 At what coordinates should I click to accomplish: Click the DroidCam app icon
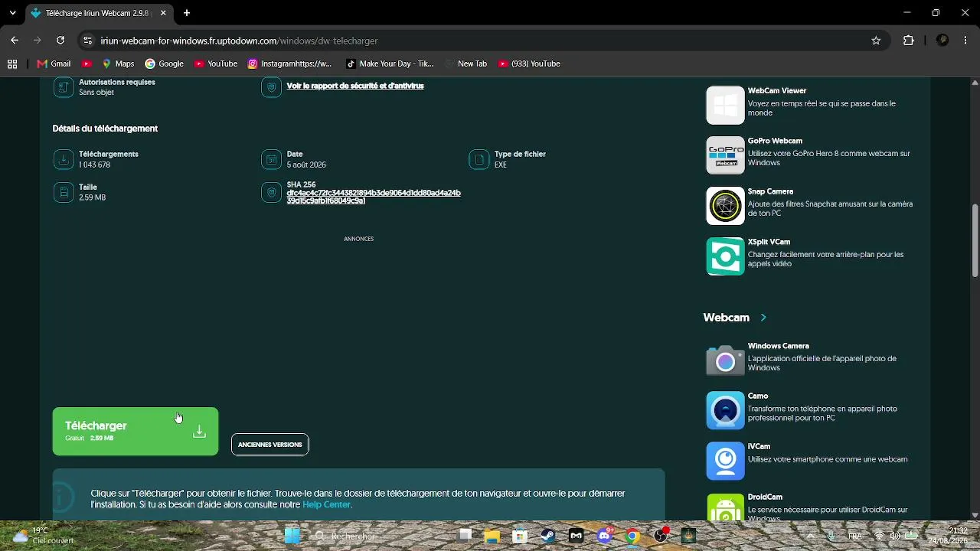pyautogui.click(x=725, y=507)
